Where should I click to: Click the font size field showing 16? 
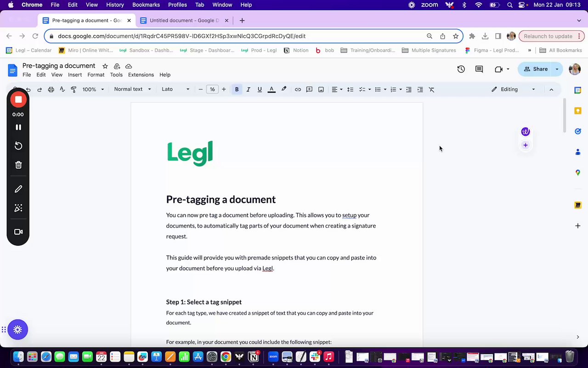[x=212, y=89]
